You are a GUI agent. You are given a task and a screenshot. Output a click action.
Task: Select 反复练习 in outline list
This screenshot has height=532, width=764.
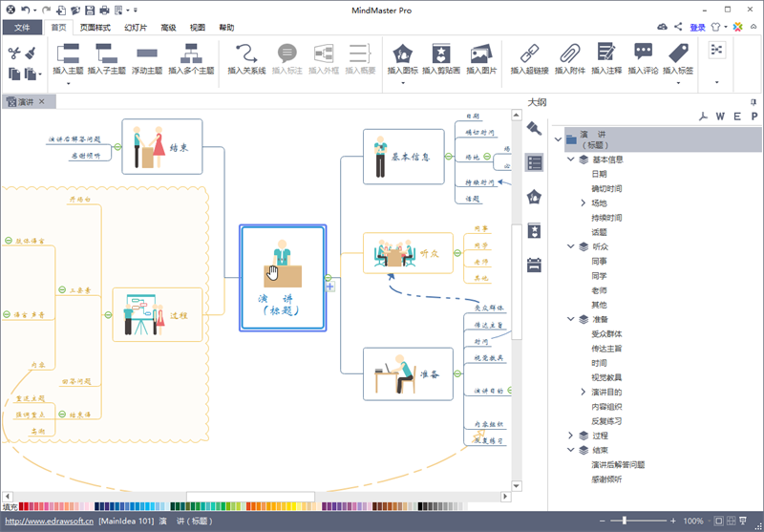tap(606, 421)
